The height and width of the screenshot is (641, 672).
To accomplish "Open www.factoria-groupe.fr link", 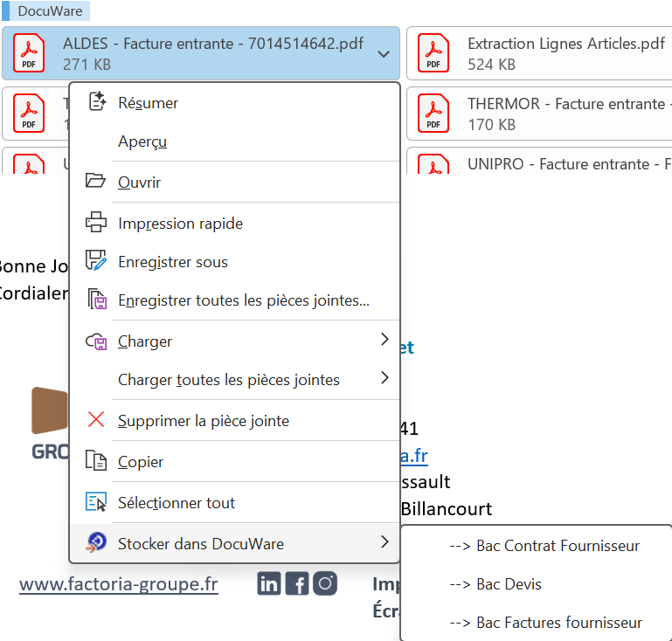I will pyautogui.click(x=119, y=583).
